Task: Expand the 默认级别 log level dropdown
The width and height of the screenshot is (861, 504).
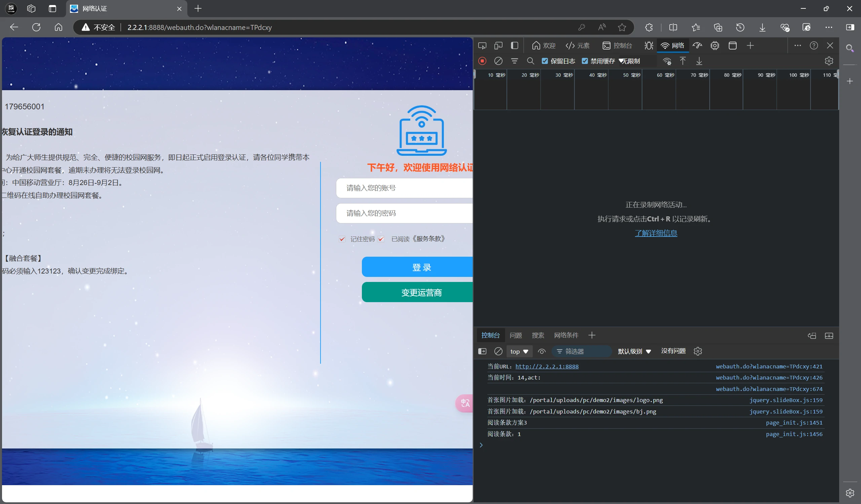Action: pos(634,351)
